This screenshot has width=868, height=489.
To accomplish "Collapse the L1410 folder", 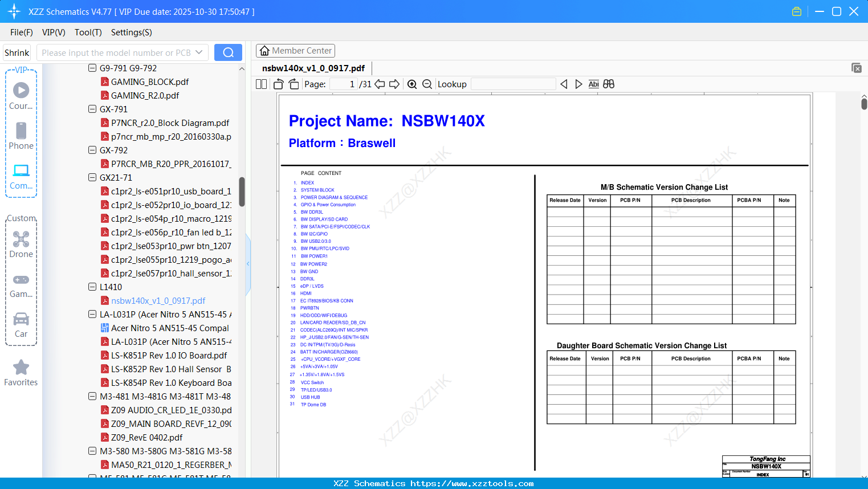I will [x=92, y=287].
